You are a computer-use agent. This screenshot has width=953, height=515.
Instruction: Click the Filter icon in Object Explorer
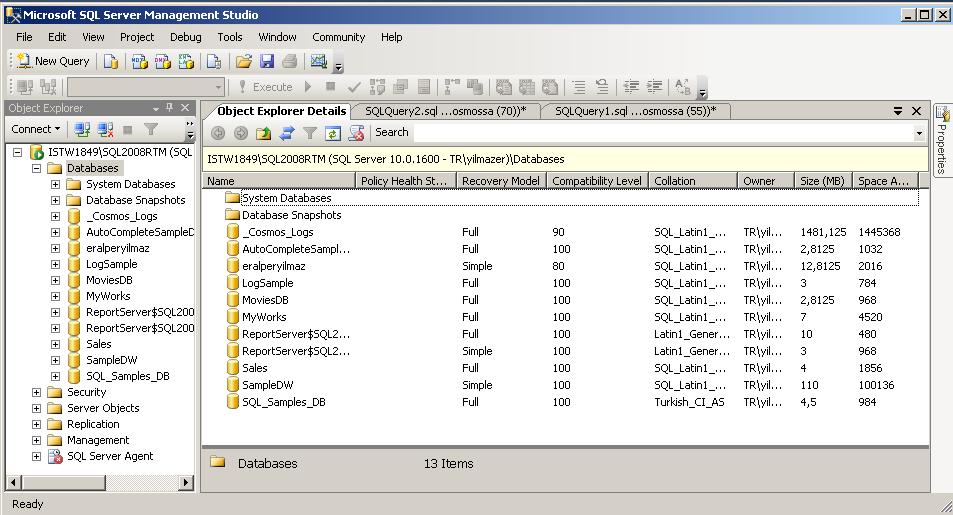(151, 129)
